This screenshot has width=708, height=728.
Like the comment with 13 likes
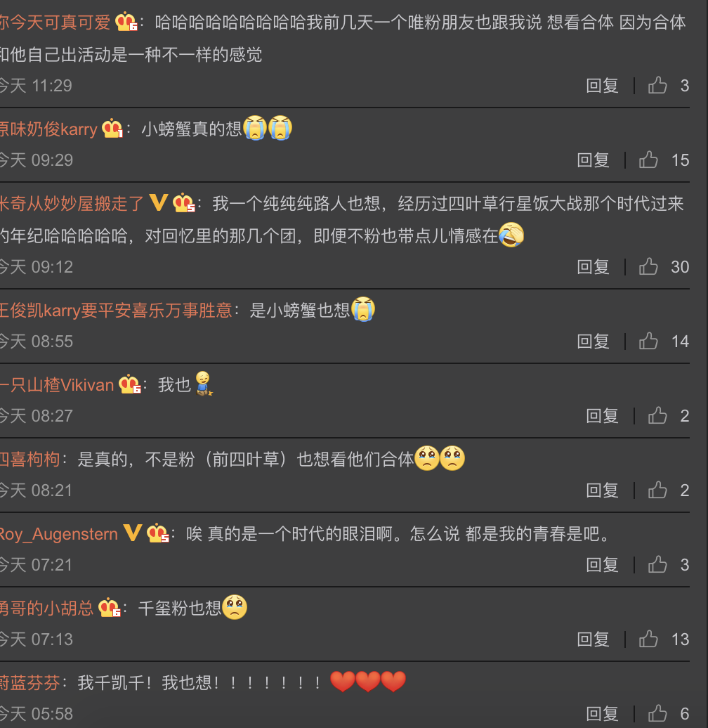(x=648, y=639)
